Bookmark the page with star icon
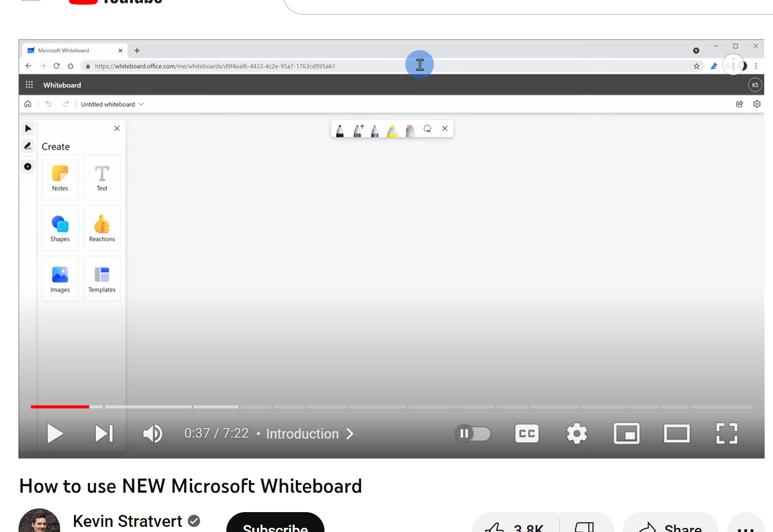 click(x=697, y=66)
